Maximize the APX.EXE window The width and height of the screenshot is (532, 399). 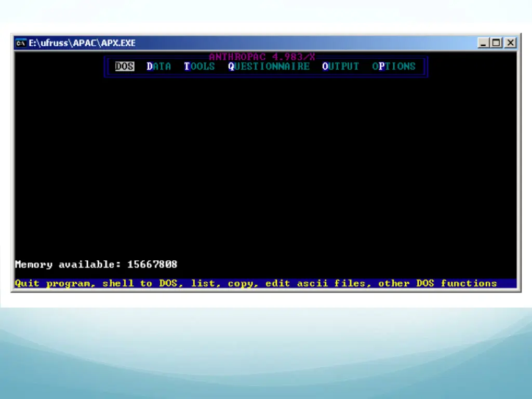[x=496, y=43]
